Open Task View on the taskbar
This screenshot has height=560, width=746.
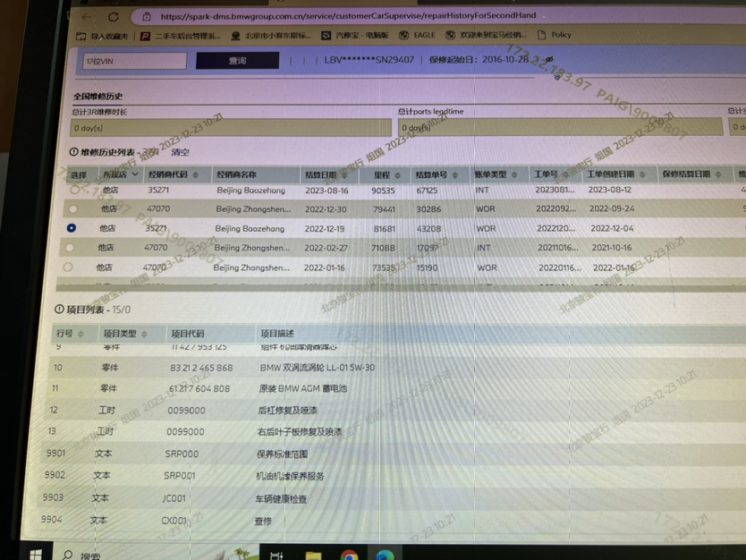(x=276, y=555)
